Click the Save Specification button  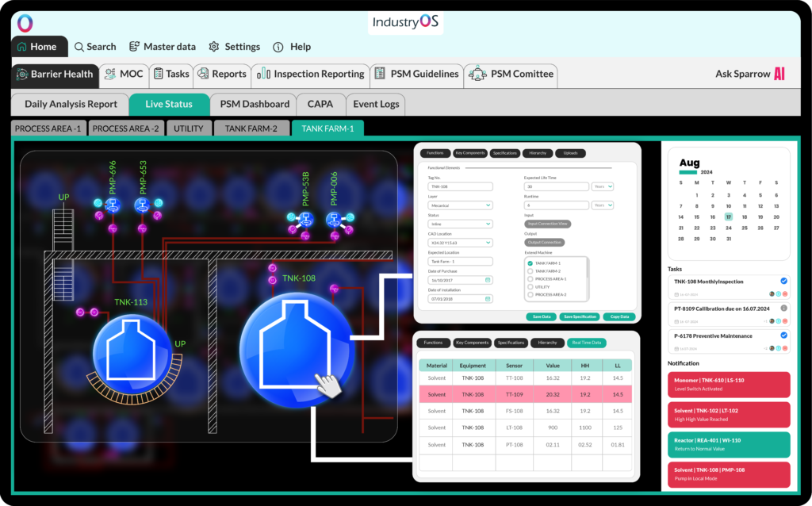[579, 316]
